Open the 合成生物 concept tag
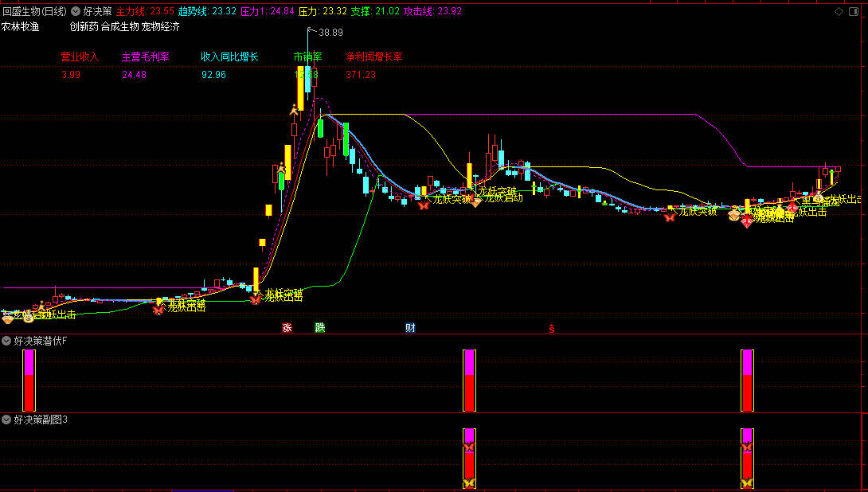This screenshot has height=492, width=868. pyautogui.click(x=120, y=26)
